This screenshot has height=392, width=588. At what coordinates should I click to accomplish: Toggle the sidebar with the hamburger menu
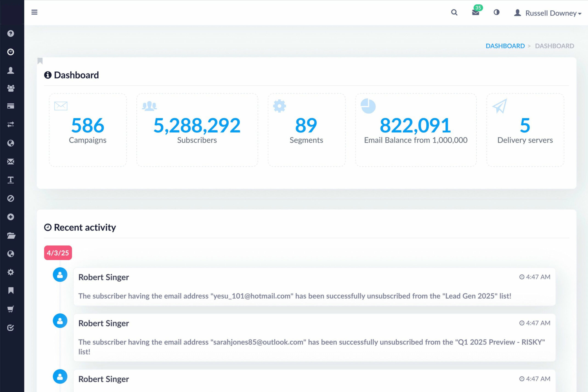[34, 12]
